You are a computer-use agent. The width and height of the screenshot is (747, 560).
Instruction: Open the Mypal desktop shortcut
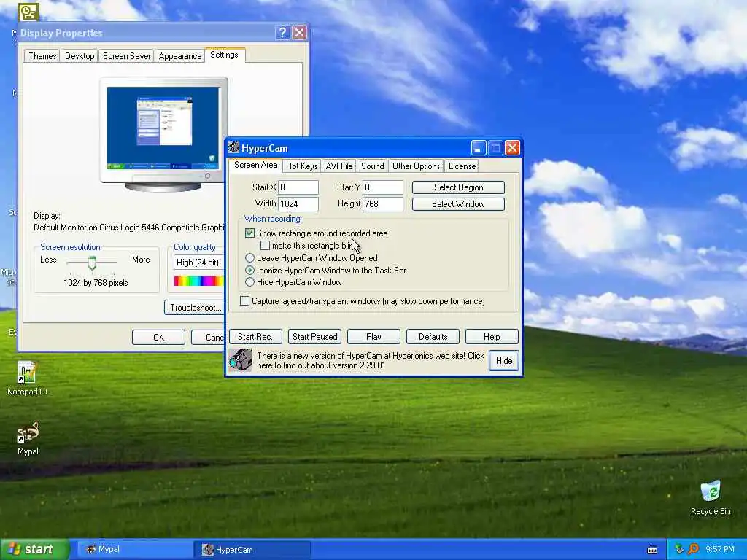[28, 438]
